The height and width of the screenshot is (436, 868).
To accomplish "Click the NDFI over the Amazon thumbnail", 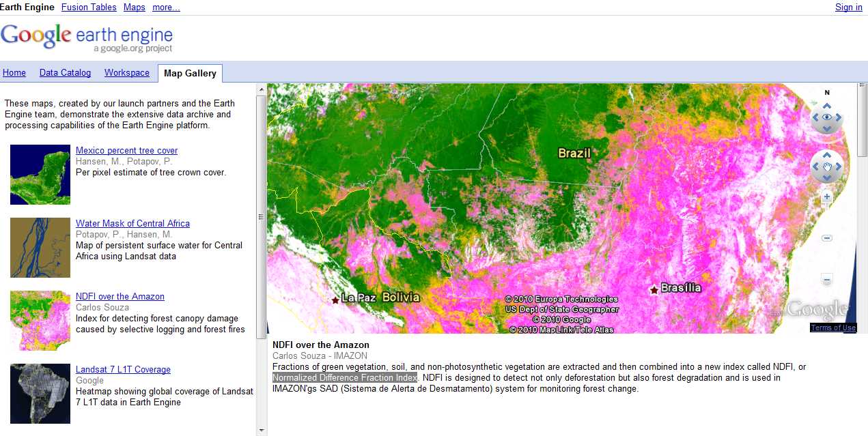I will (40, 321).
